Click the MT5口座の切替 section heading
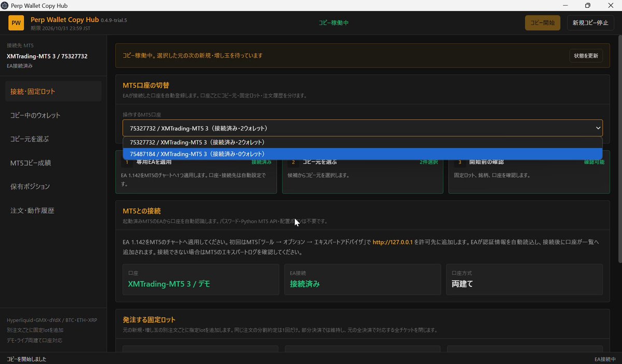Viewport: 622px width, 364px height. [146, 85]
